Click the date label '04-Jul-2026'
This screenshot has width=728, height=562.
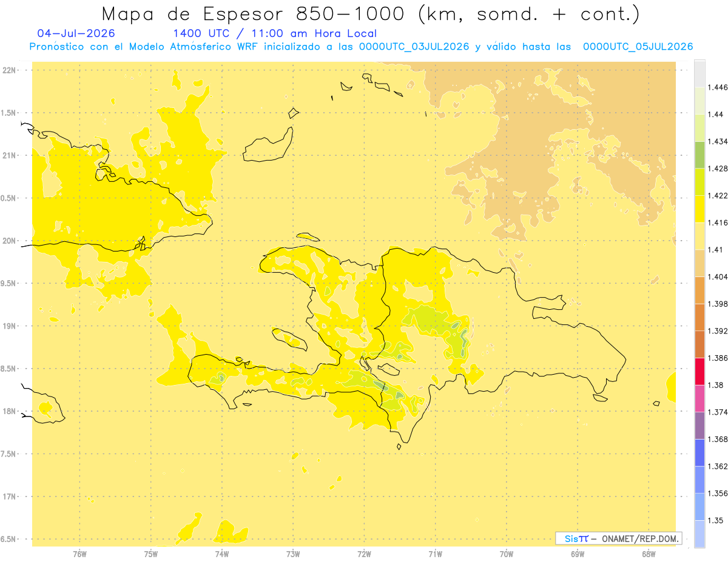click(x=76, y=33)
